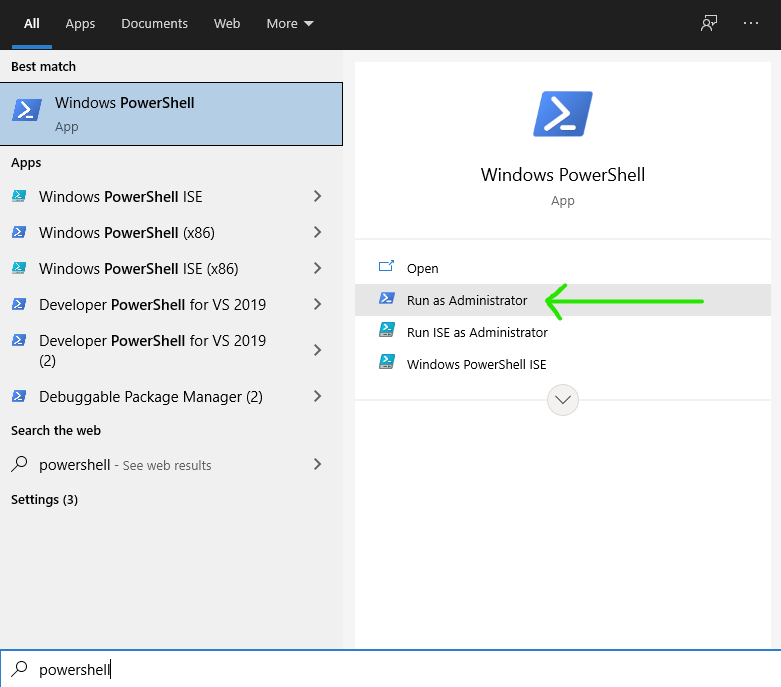Expand the Developer PowerShell for VS 2019 (2) arrow
Screen dimensions: 781x687
317,350
